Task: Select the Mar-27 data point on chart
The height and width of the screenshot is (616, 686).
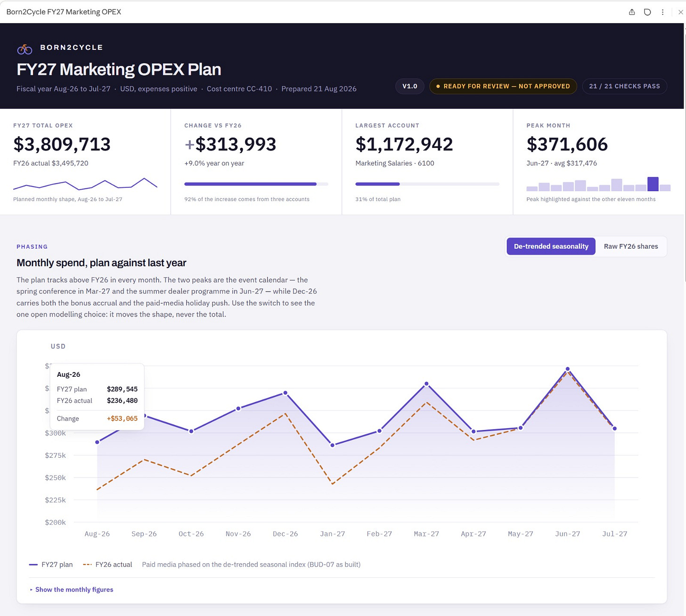Action: click(426, 384)
